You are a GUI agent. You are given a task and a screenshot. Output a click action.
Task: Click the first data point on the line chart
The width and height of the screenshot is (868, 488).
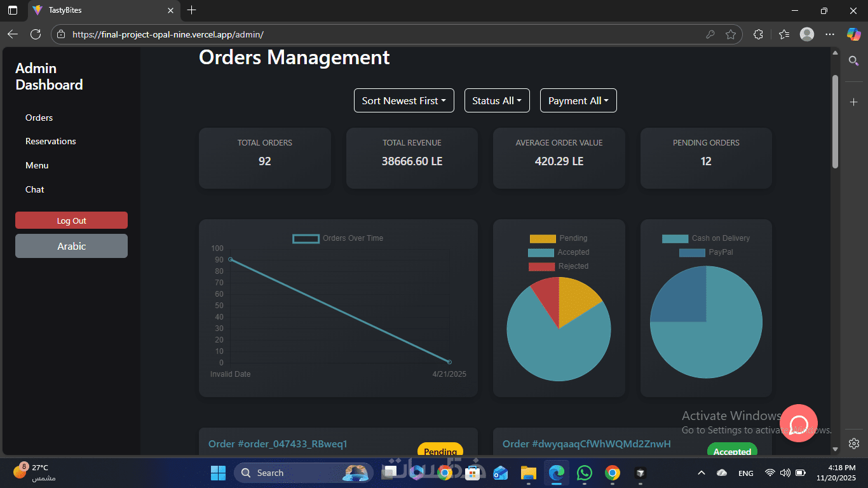point(230,259)
